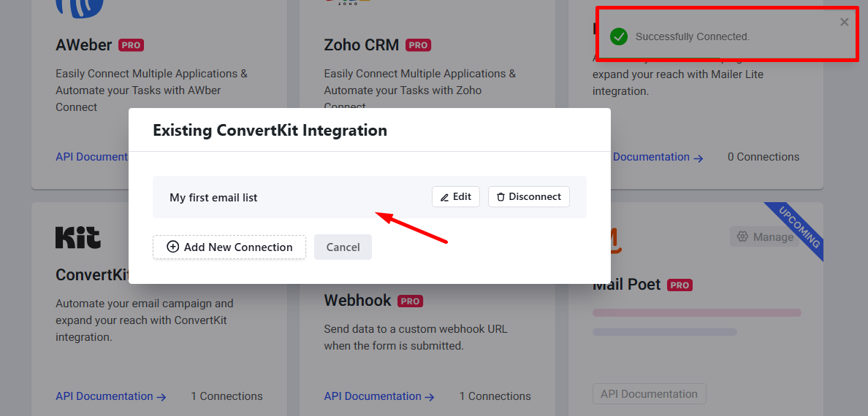Click the 1 Connections count under ConvertKit
This screenshot has height=416, width=868.
click(226, 396)
